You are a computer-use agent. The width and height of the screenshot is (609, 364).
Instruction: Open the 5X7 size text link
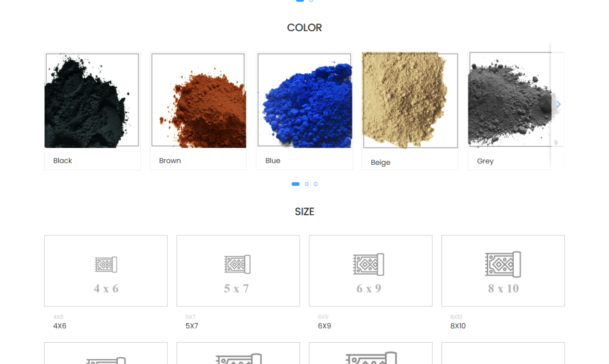point(192,326)
